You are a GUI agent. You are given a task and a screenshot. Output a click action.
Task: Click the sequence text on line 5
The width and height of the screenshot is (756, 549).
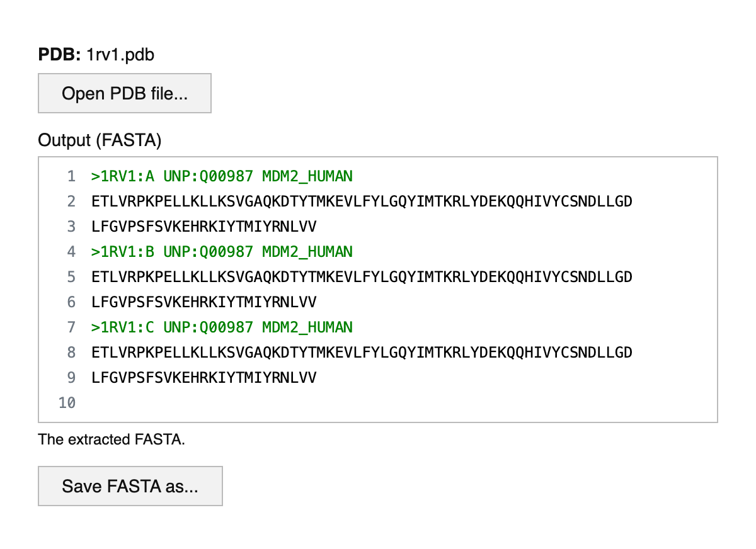coord(362,277)
